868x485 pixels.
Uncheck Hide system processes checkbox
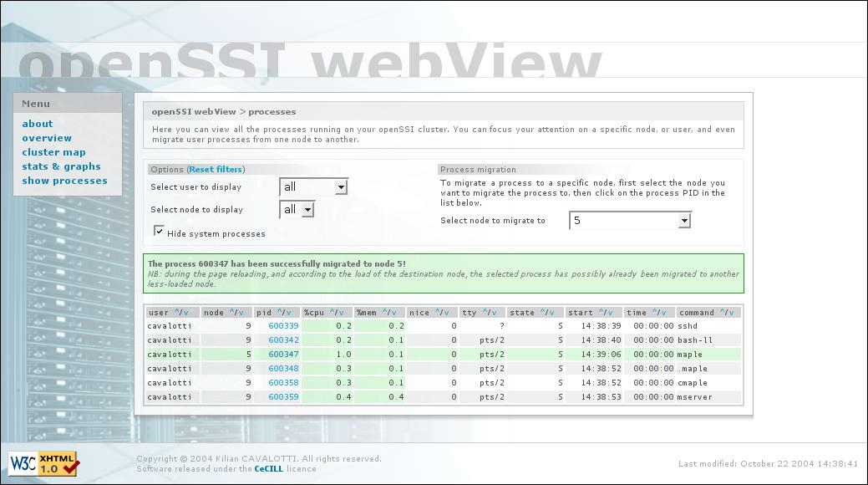tap(159, 231)
